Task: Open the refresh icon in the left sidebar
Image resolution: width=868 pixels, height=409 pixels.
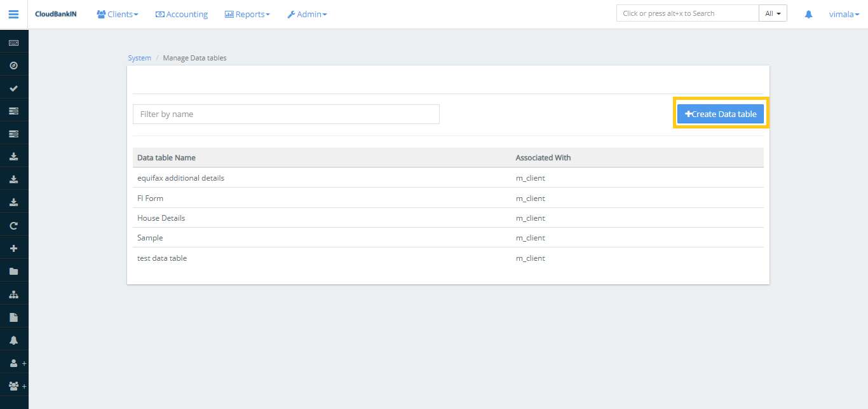Action: (14, 225)
